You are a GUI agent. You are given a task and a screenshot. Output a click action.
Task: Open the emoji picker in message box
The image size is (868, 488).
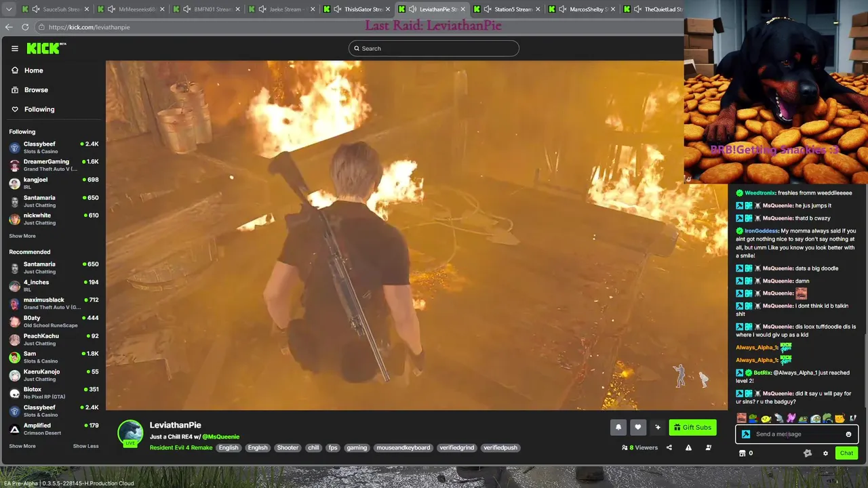[x=848, y=434]
